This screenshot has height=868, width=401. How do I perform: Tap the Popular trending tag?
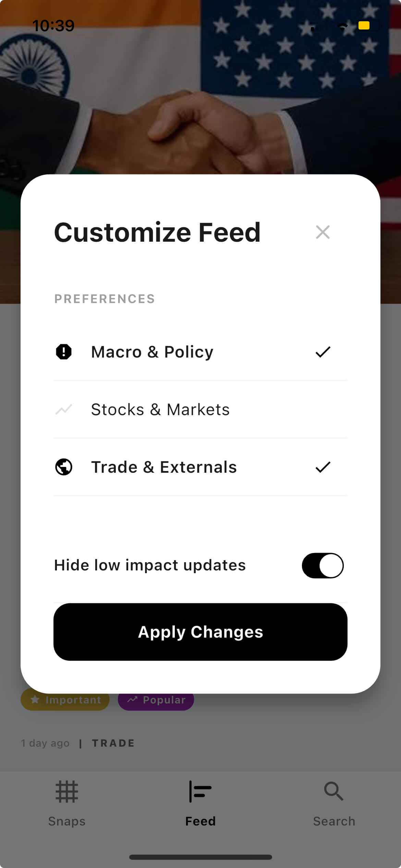(x=156, y=700)
